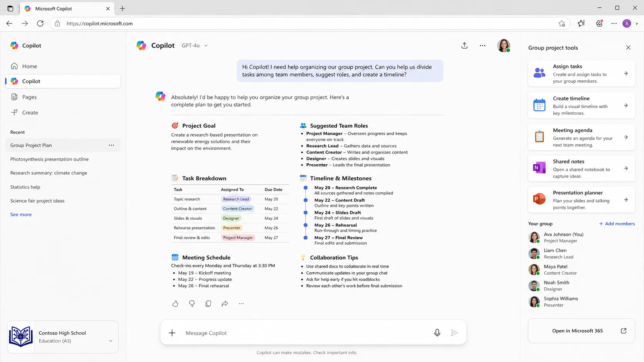644x362 pixels.
Task: Select the Microsoft Copilot browser tab
Action: 67,8
